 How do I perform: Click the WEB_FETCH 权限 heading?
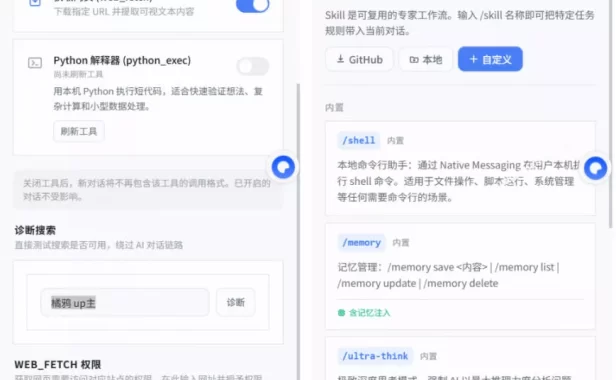pos(58,365)
